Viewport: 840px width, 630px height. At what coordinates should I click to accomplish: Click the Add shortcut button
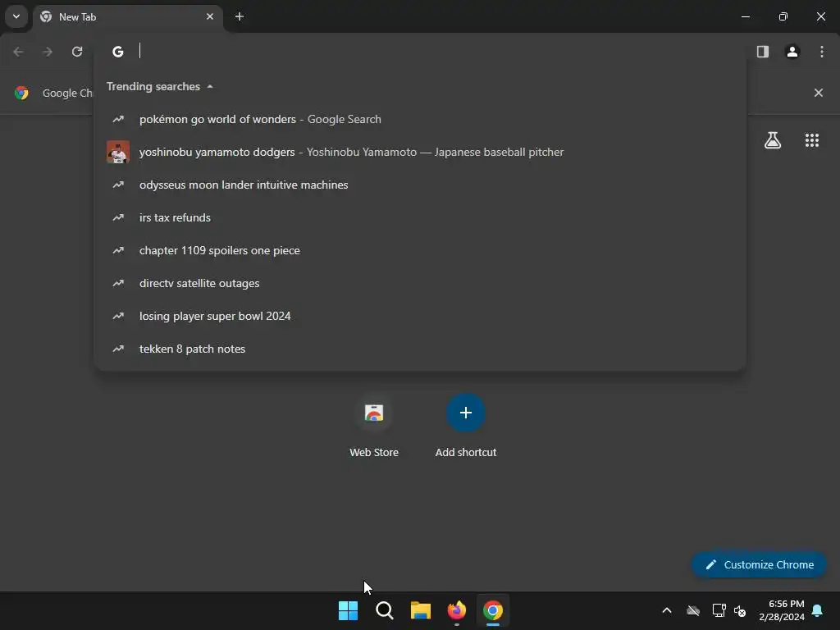[x=466, y=426]
